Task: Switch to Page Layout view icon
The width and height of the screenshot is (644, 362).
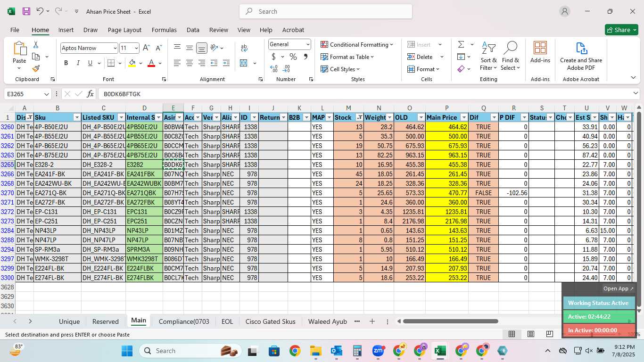Action: [x=530, y=334]
